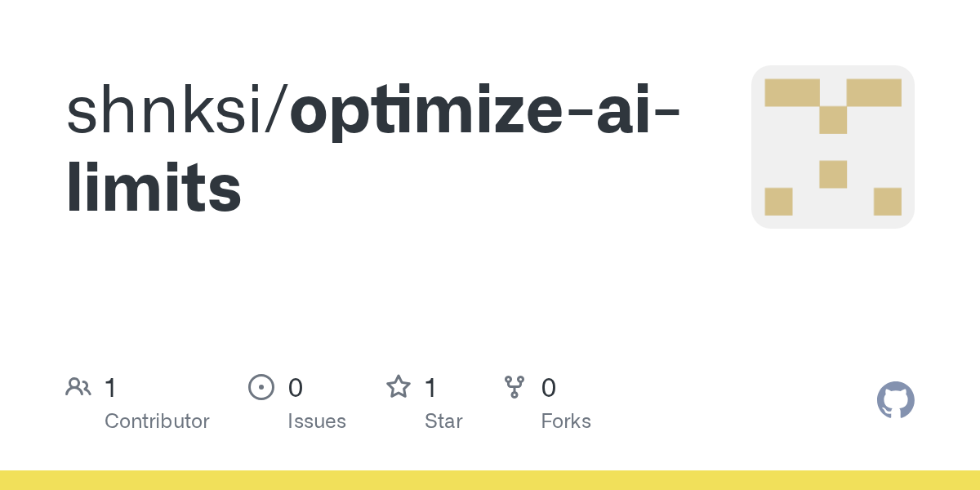Click the contributors people icon
This screenshot has width=980, height=490.
pyautogui.click(x=78, y=387)
